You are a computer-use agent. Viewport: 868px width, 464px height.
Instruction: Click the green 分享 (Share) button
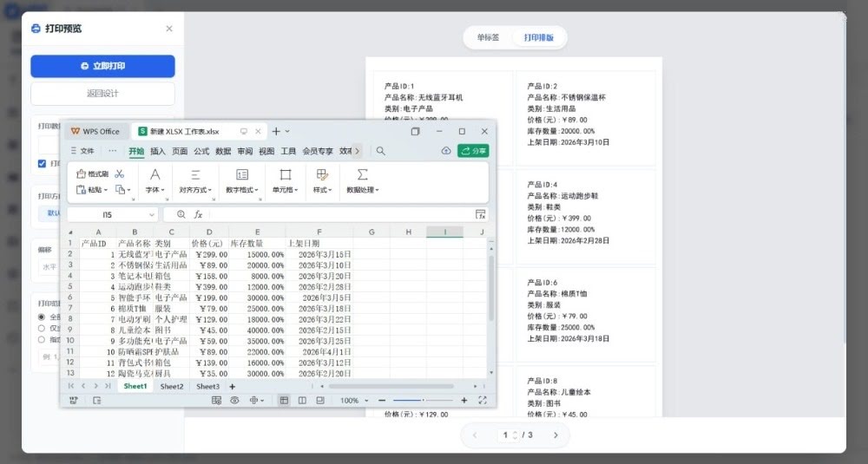coord(473,151)
